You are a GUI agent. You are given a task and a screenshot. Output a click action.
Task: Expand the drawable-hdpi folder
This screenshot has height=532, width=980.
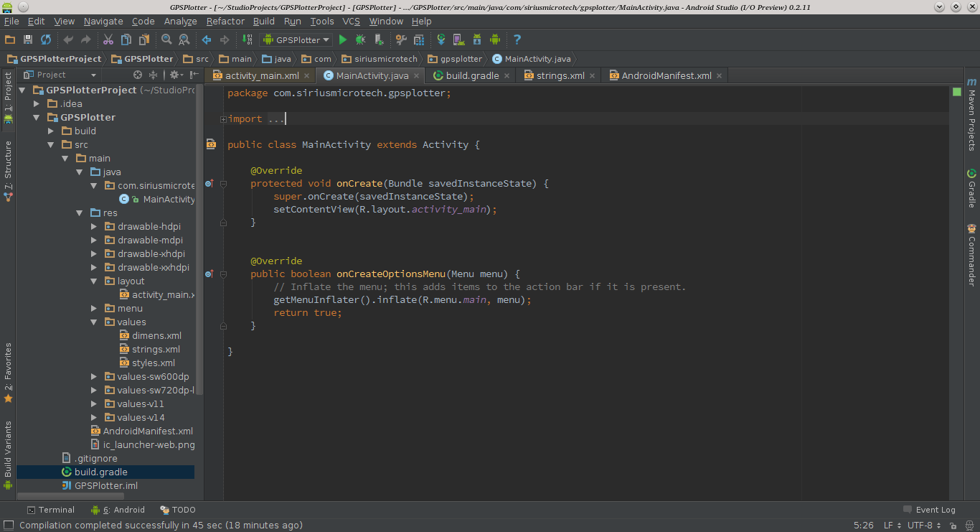click(93, 226)
